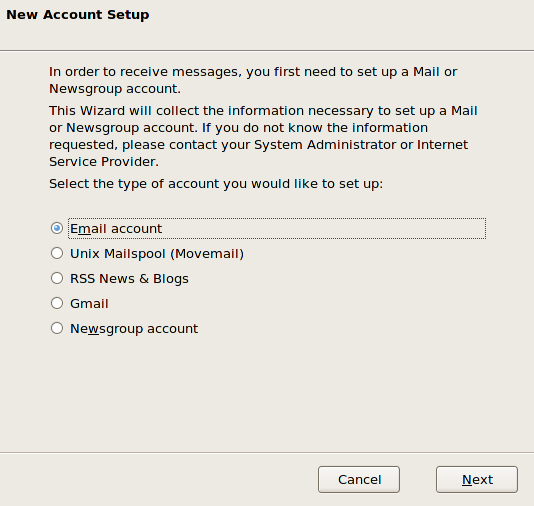Choose the Newsgroup account radio button
This screenshot has width=534, height=506.
[x=57, y=328]
